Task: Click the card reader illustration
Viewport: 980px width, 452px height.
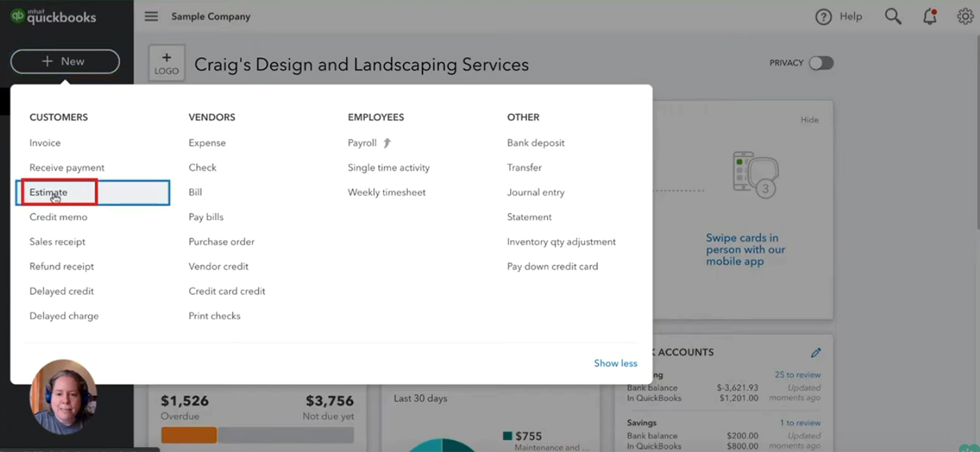Action: click(756, 174)
